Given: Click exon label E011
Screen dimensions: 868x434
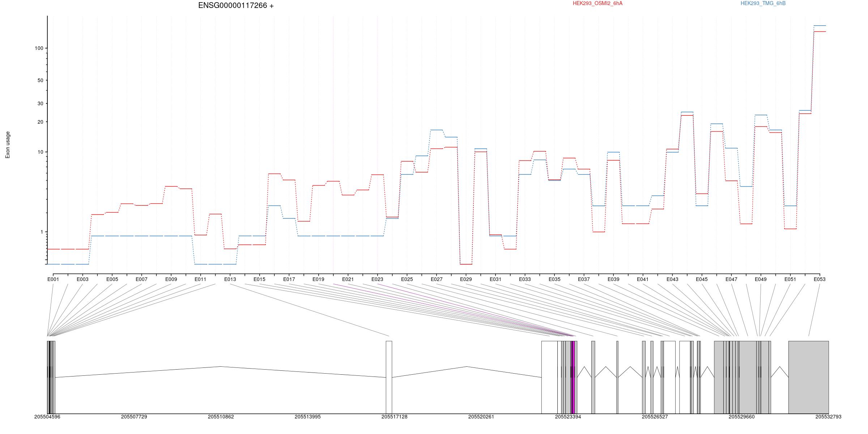Looking at the screenshot, I should click(200, 279).
